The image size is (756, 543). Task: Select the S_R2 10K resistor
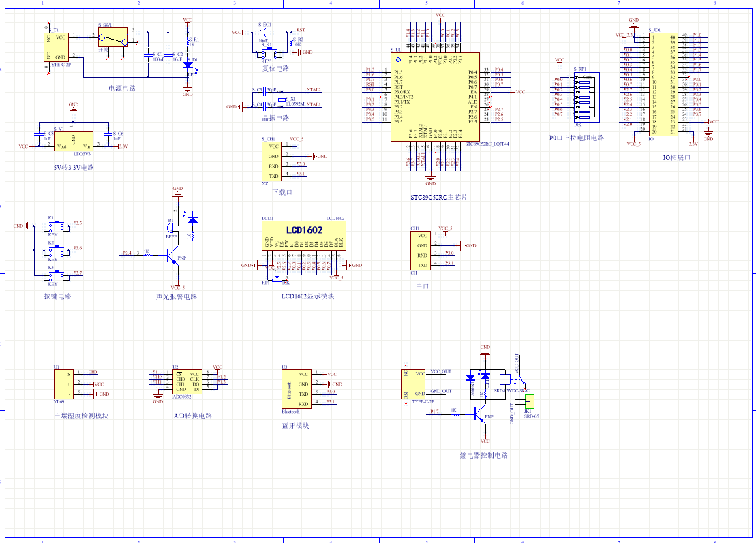coord(292,42)
